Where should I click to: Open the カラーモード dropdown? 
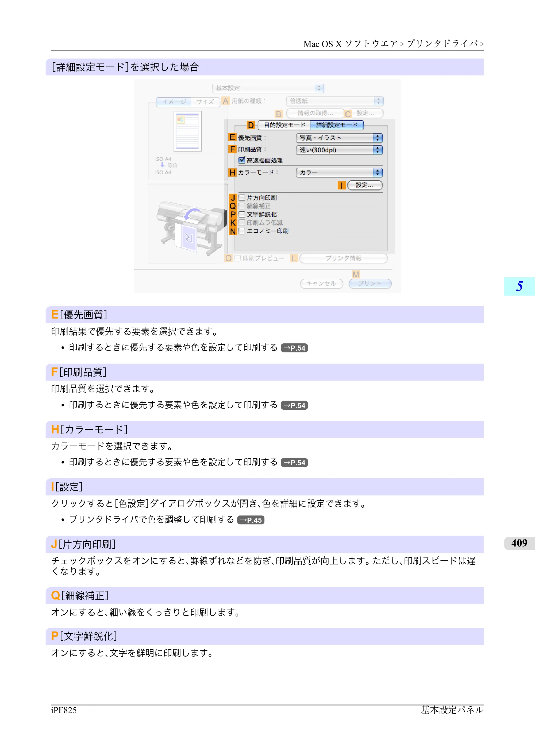click(339, 173)
